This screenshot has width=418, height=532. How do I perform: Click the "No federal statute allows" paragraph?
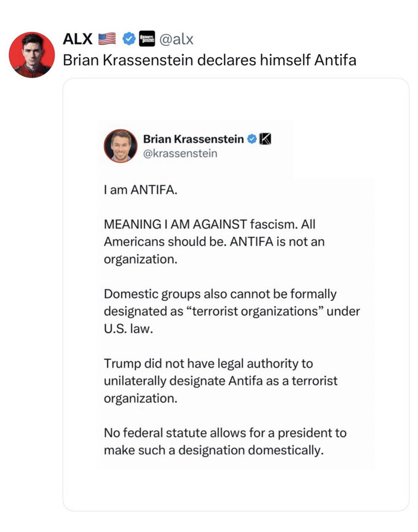225,441
